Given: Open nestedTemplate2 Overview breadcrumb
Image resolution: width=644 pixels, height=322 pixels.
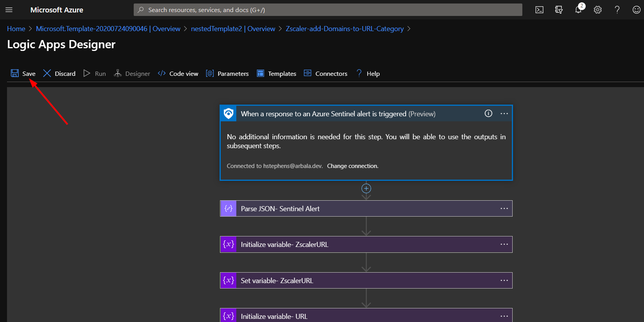Looking at the screenshot, I should tap(233, 29).
